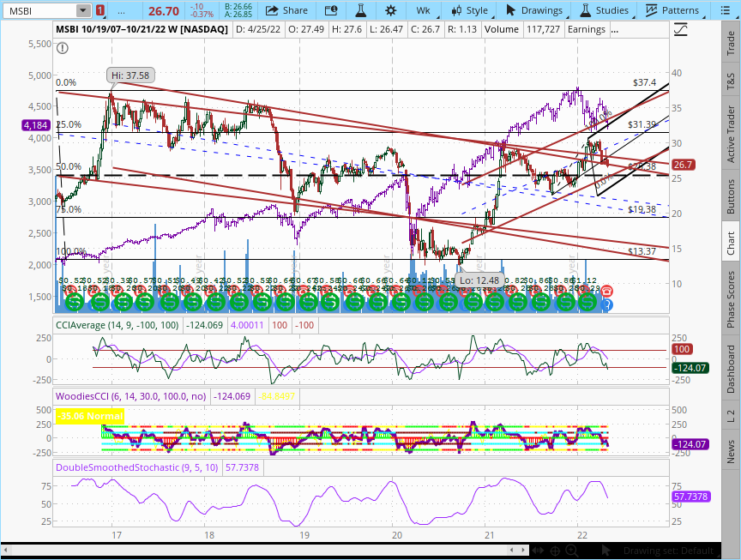Click the $13.37 Fibonacci level label
The height and width of the screenshot is (560, 741).
click(642, 251)
